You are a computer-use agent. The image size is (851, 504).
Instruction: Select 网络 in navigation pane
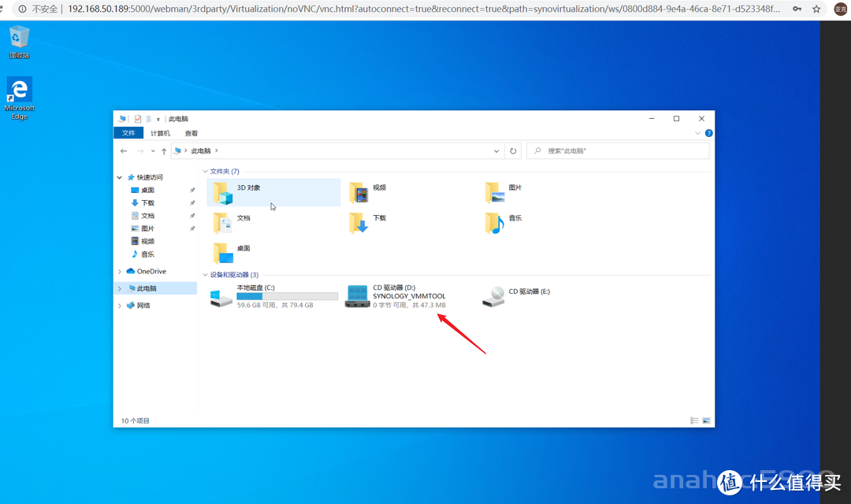(138, 306)
